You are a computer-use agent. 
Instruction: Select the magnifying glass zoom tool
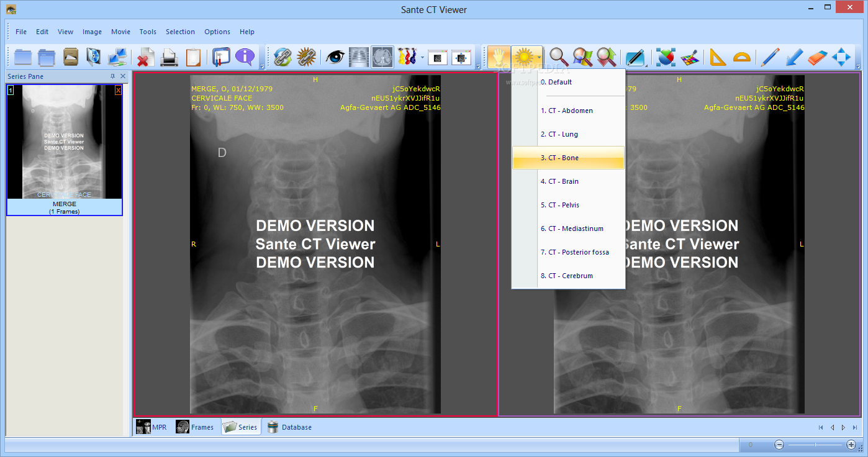[x=559, y=57]
